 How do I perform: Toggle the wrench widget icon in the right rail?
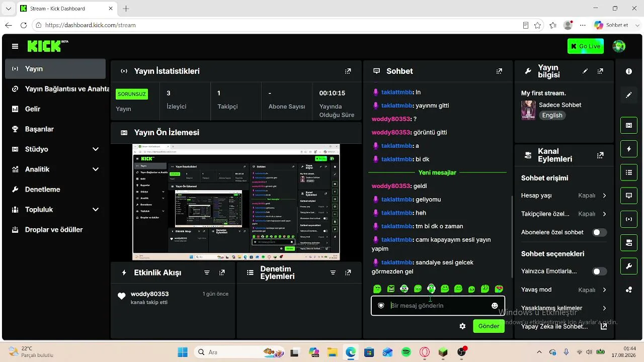coord(629,266)
